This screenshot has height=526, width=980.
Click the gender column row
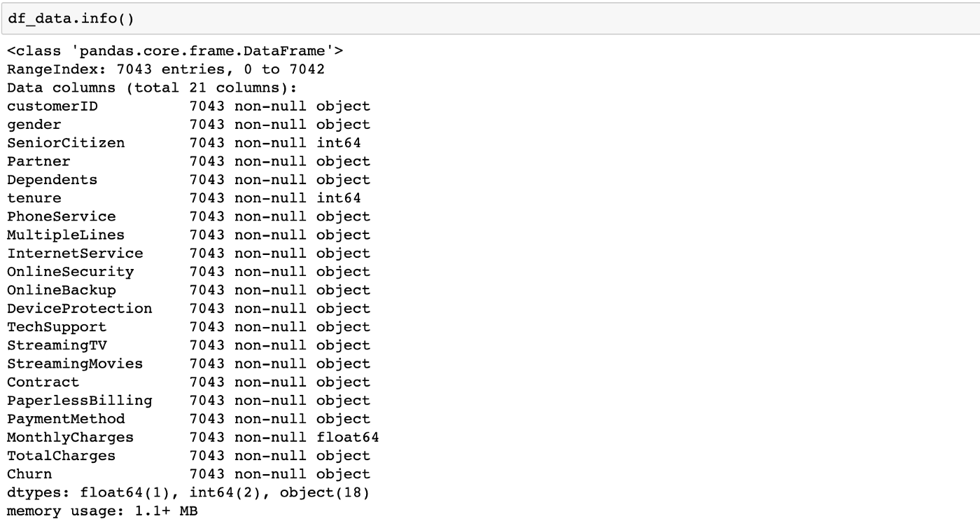coord(188,125)
